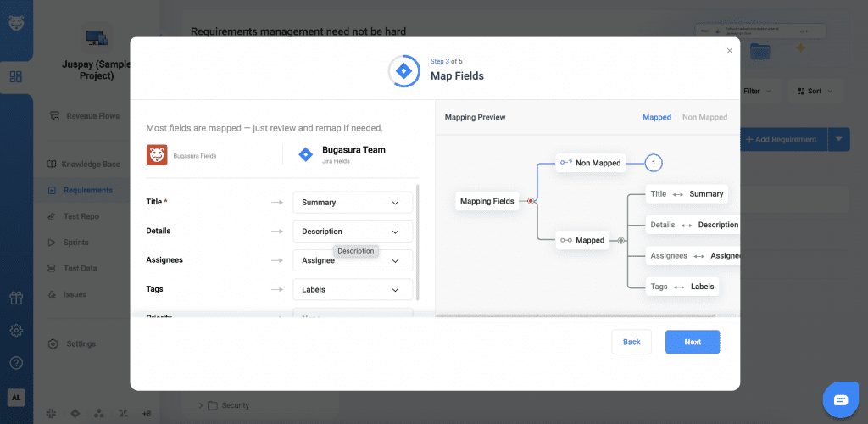868x424 pixels.
Task: Switch preview to Non Mapped view
Action: pyautogui.click(x=704, y=117)
